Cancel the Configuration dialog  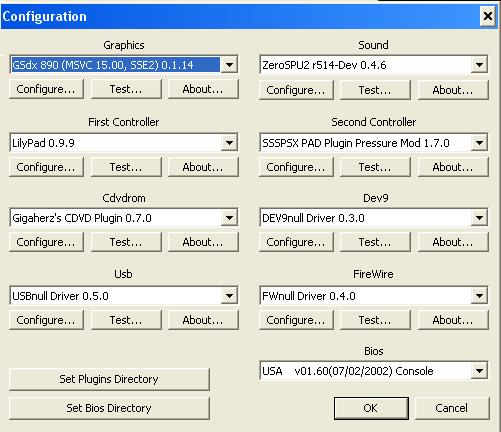tap(452, 408)
